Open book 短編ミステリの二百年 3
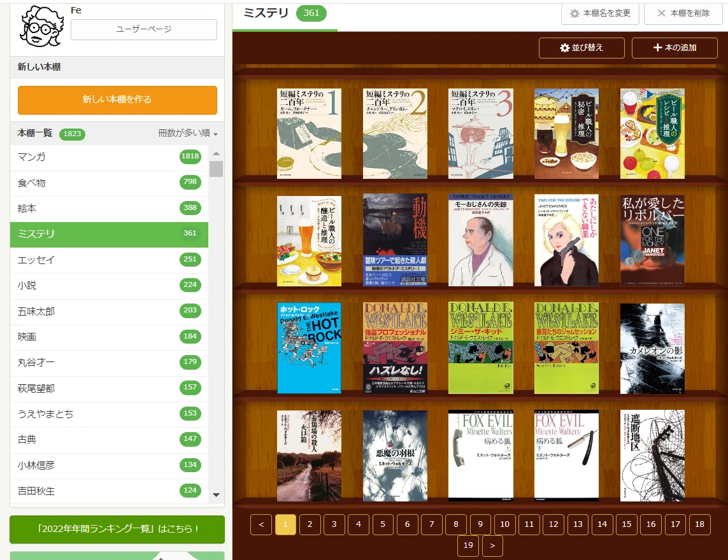The image size is (728, 560). 481,134
